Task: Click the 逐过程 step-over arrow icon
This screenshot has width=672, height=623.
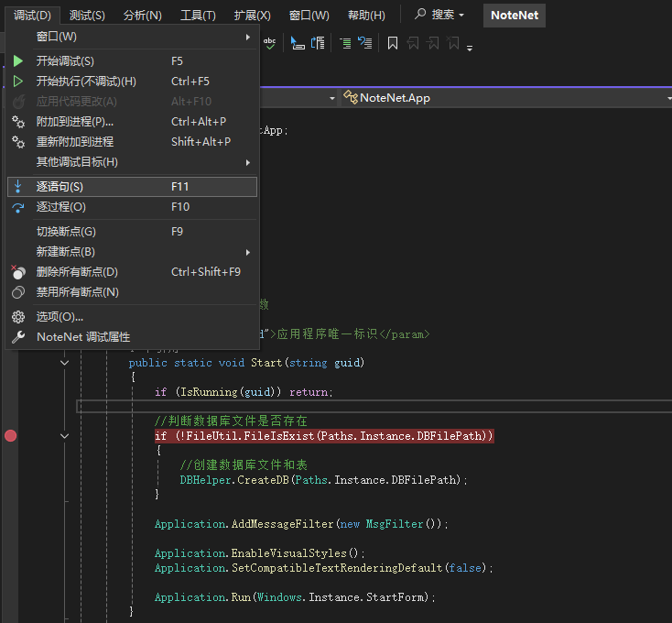Action: click(18, 207)
